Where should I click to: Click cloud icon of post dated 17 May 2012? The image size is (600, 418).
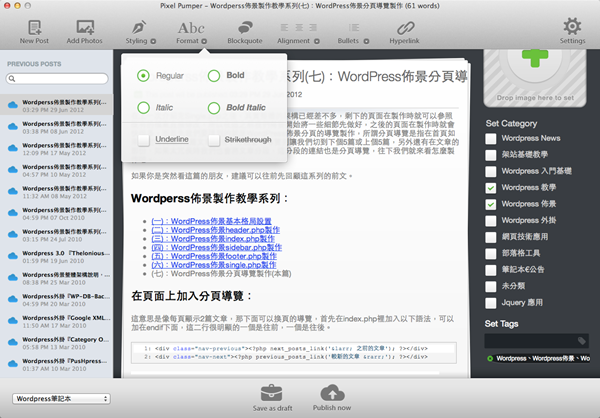tap(13, 148)
